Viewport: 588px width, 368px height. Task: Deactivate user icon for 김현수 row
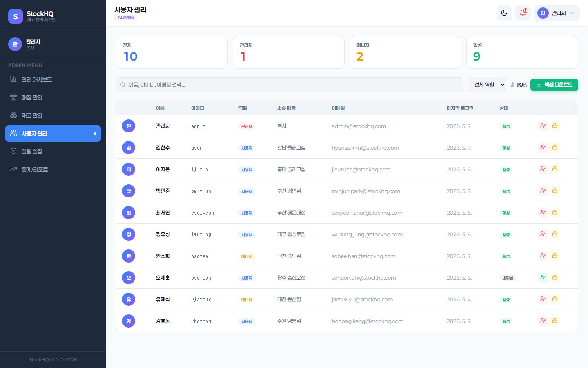(543, 147)
